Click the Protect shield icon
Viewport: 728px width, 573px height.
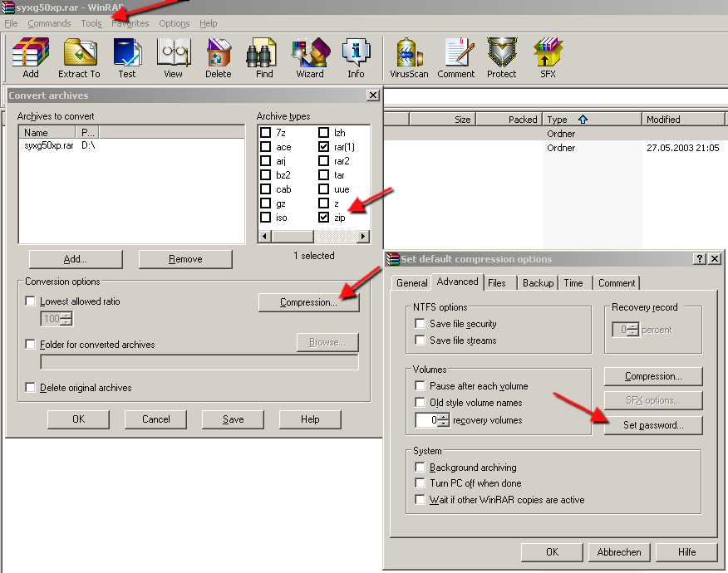(501, 57)
